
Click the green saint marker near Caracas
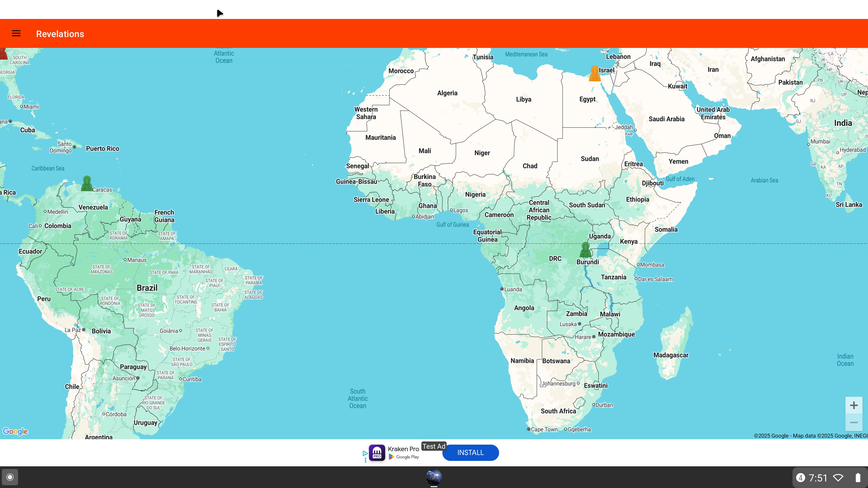87,184
